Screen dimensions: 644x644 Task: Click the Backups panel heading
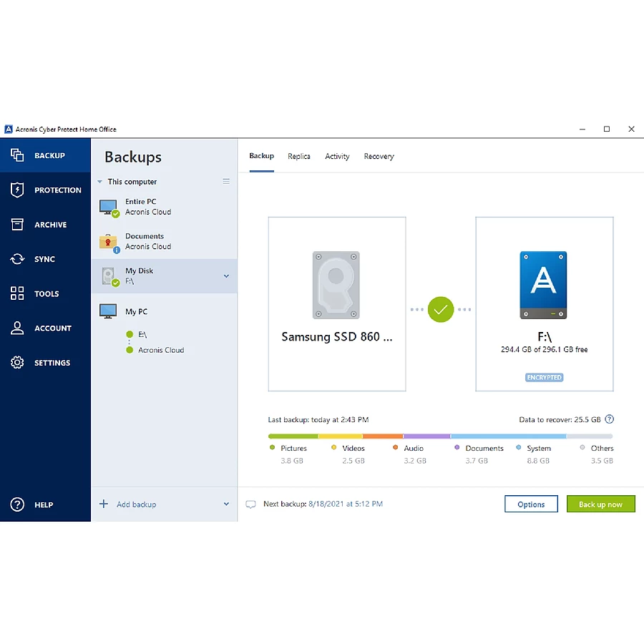coord(133,157)
